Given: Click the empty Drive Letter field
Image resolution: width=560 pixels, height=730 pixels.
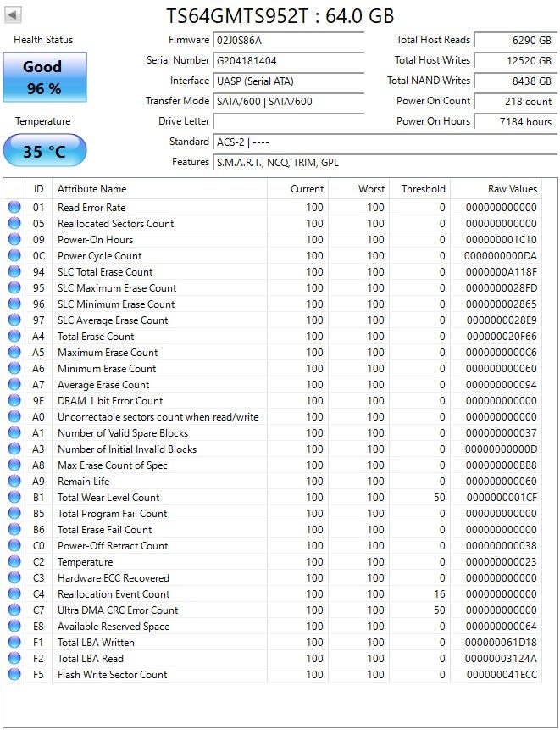Looking at the screenshot, I should pyautogui.click(x=288, y=122).
